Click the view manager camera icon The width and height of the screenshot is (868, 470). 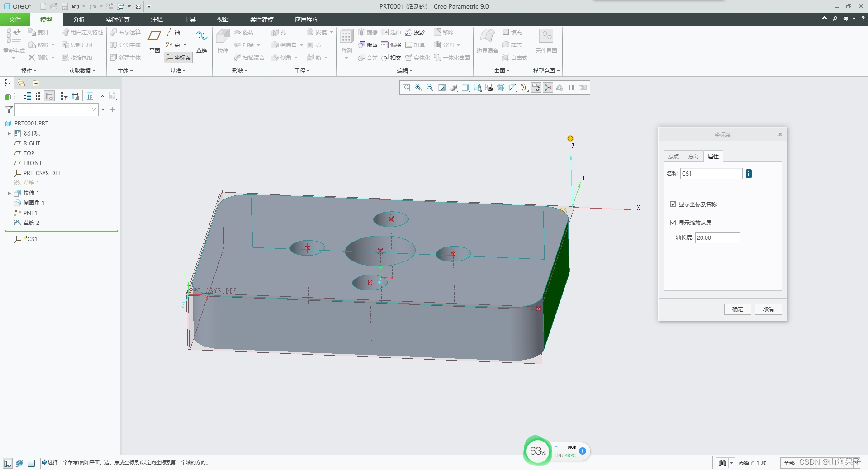tap(489, 87)
